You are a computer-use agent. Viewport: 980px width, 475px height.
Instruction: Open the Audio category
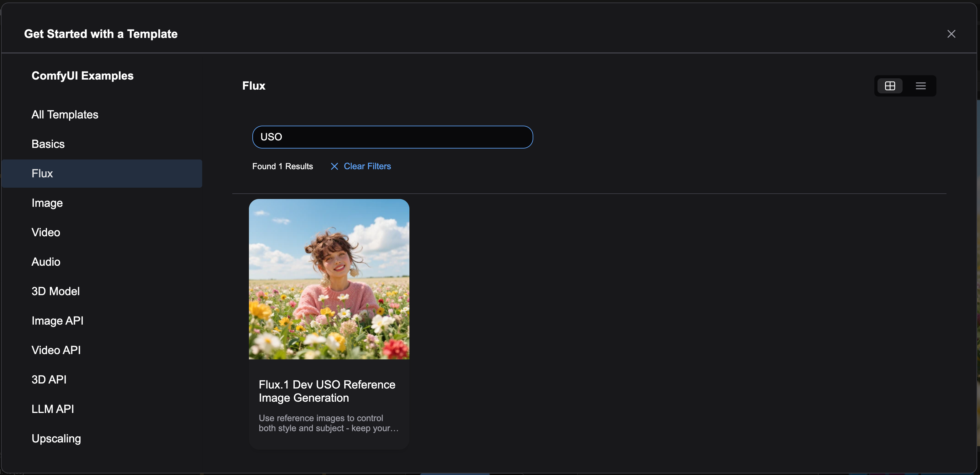coord(46,262)
